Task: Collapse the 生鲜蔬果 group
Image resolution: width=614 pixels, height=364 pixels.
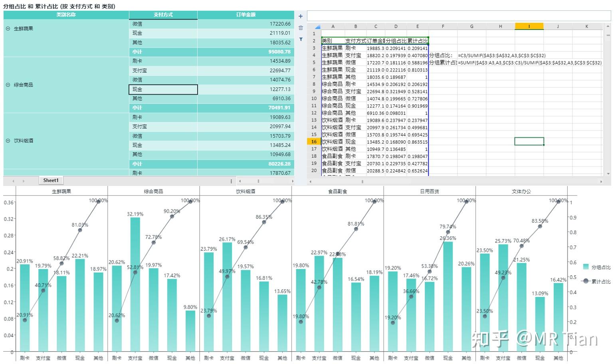Action: point(8,29)
